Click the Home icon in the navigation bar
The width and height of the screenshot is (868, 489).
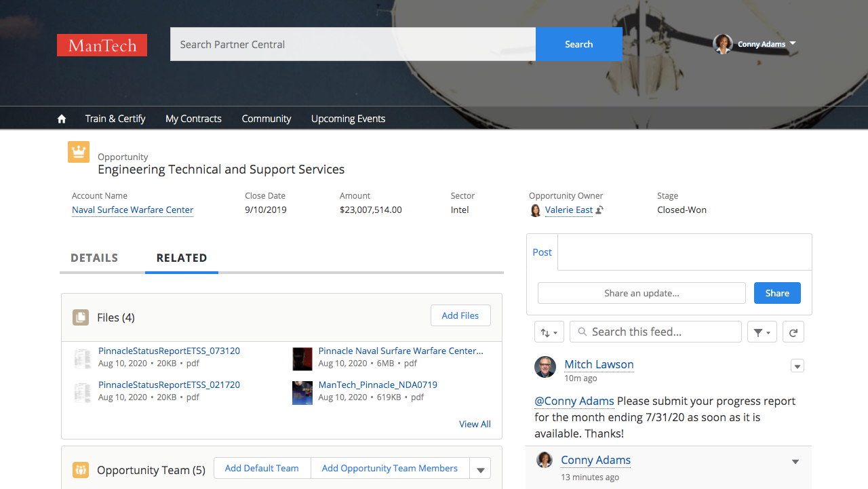61,118
